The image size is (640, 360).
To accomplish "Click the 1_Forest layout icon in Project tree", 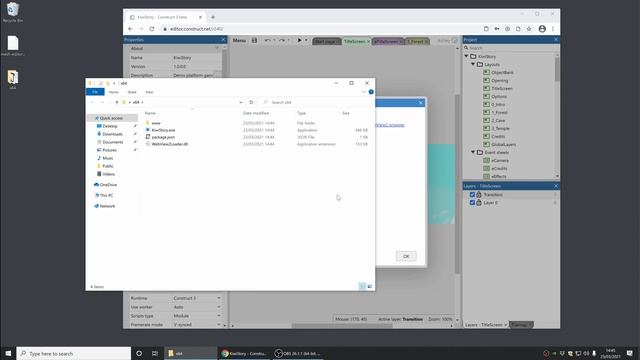I will 486,112.
